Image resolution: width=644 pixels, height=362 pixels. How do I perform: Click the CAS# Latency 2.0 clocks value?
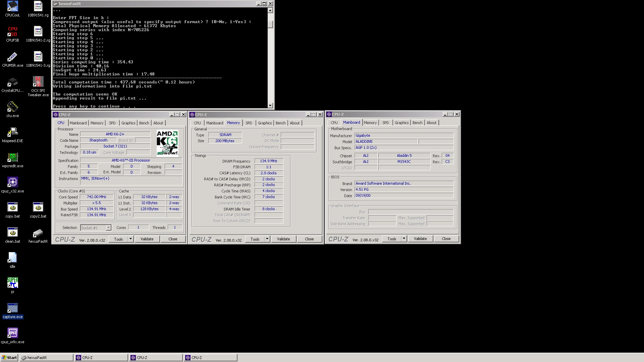point(269,173)
